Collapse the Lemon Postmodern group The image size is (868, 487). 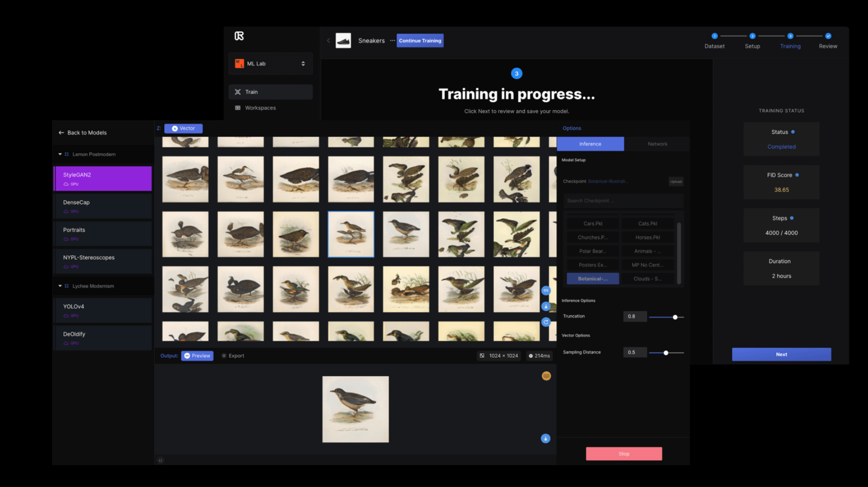60,154
